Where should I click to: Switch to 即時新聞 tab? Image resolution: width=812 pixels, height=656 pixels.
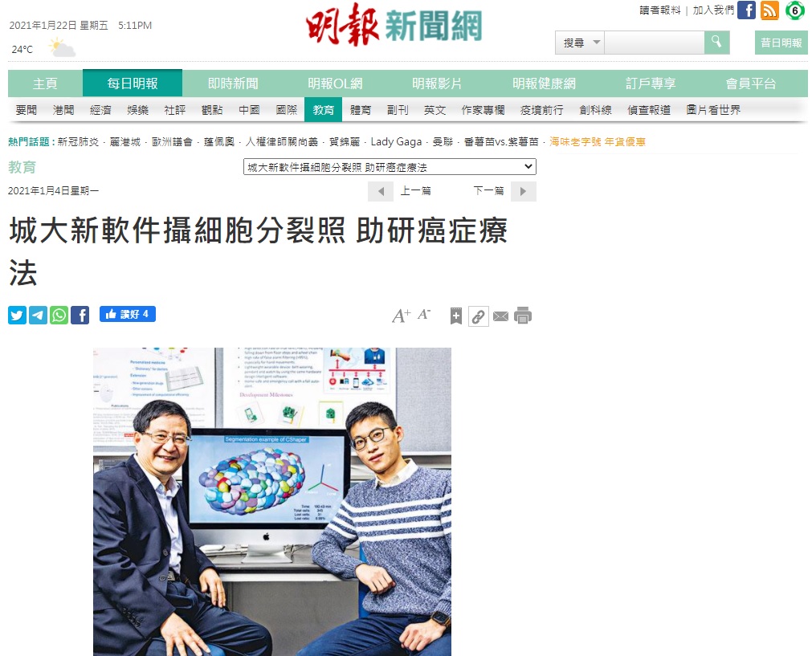(x=233, y=84)
